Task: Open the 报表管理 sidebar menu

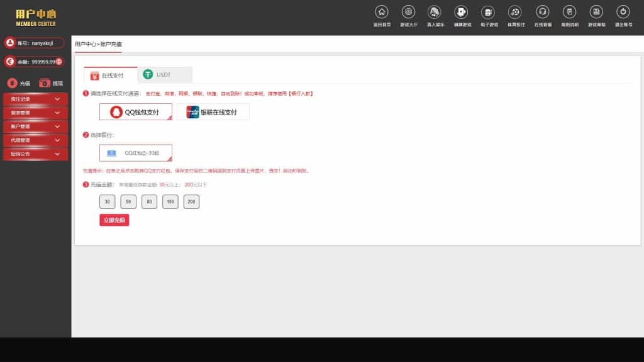Action: click(x=35, y=113)
